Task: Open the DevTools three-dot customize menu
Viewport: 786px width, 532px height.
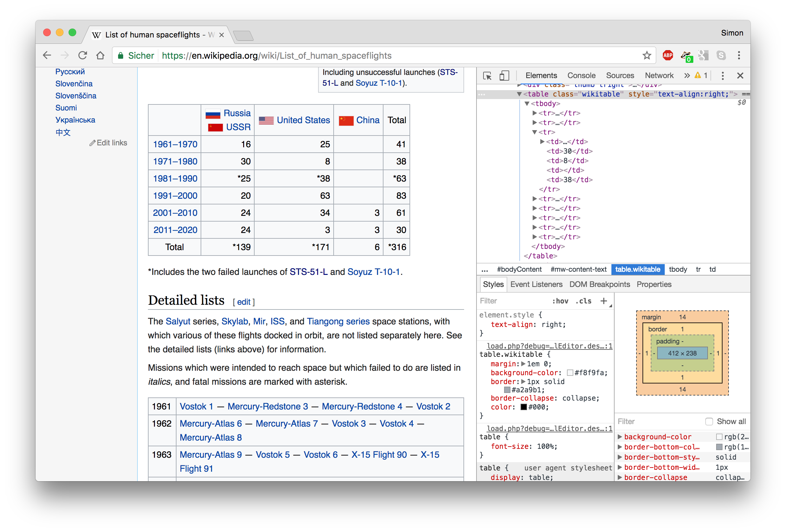Action: 723,76
